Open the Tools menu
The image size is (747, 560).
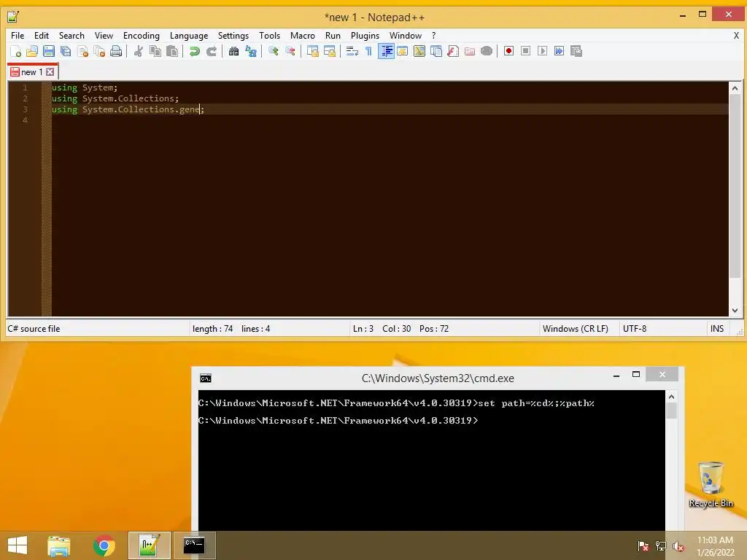tap(269, 36)
